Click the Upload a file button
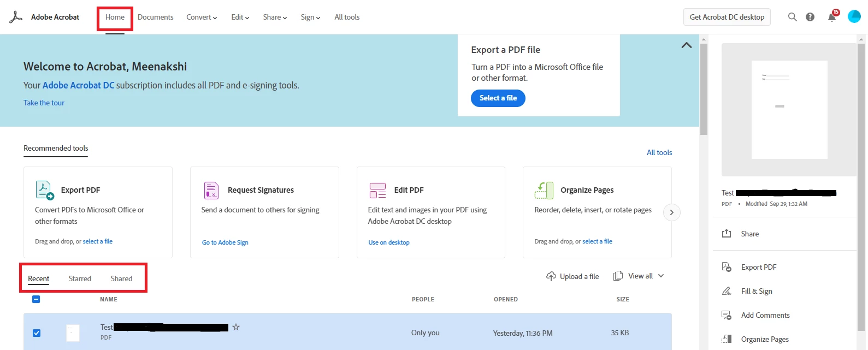 [x=572, y=276]
